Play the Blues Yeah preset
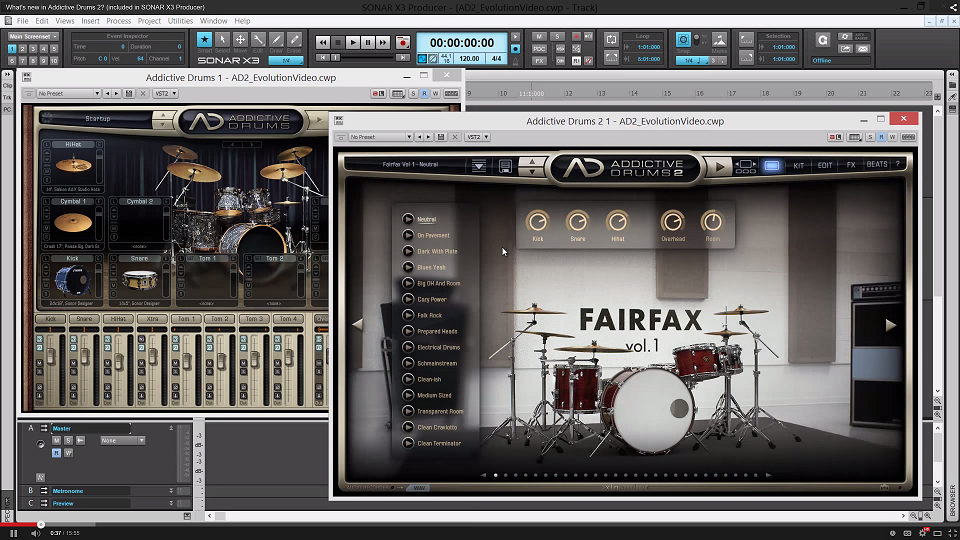Viewport: 960px width, 540px height. point(408,267)
